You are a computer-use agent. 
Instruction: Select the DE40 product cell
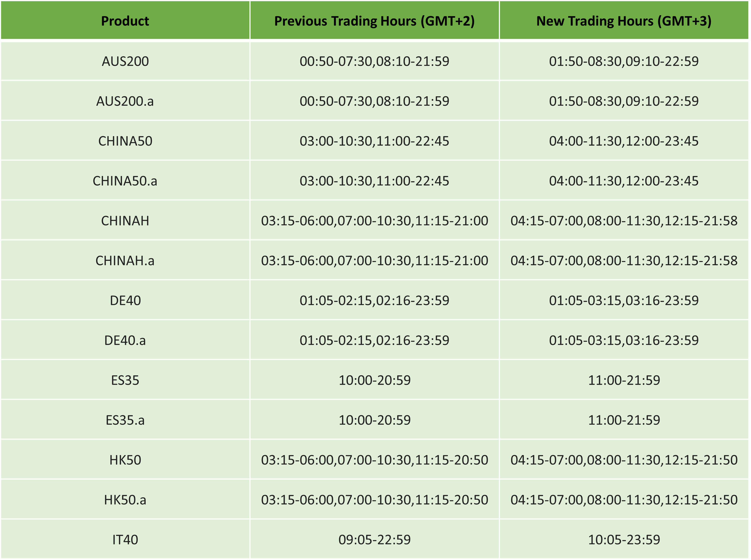[x=125, y=301]
